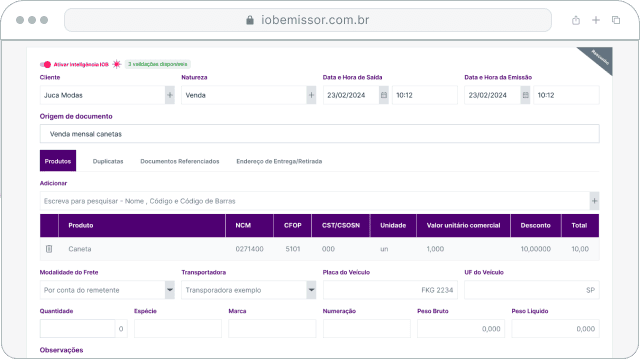Click the Saída date field 23/02/2024

click(x=351, y=95)
